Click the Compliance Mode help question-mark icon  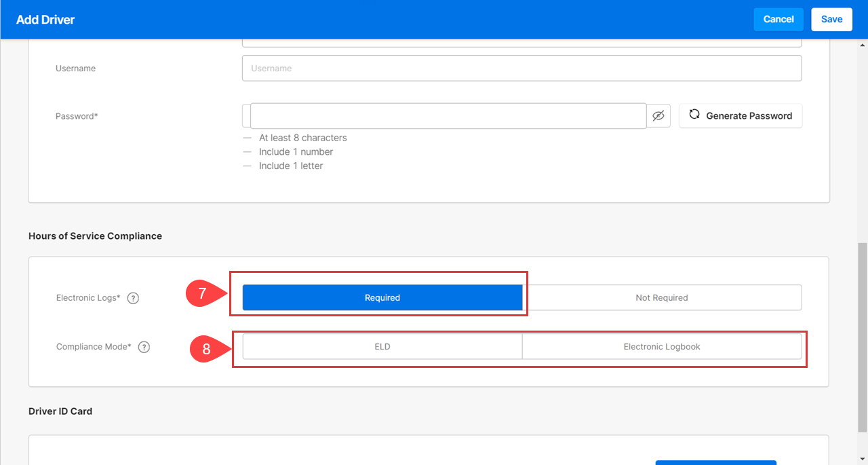(144, 347)
